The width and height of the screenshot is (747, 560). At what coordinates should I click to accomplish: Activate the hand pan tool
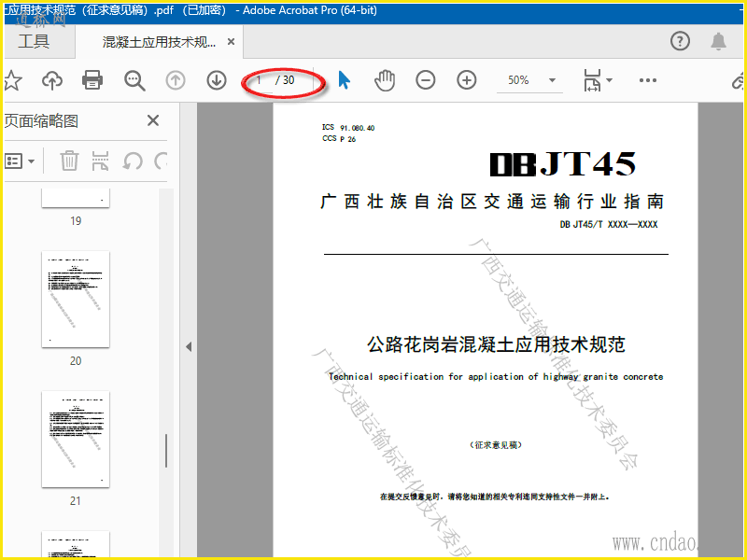[x=385, y=80]
